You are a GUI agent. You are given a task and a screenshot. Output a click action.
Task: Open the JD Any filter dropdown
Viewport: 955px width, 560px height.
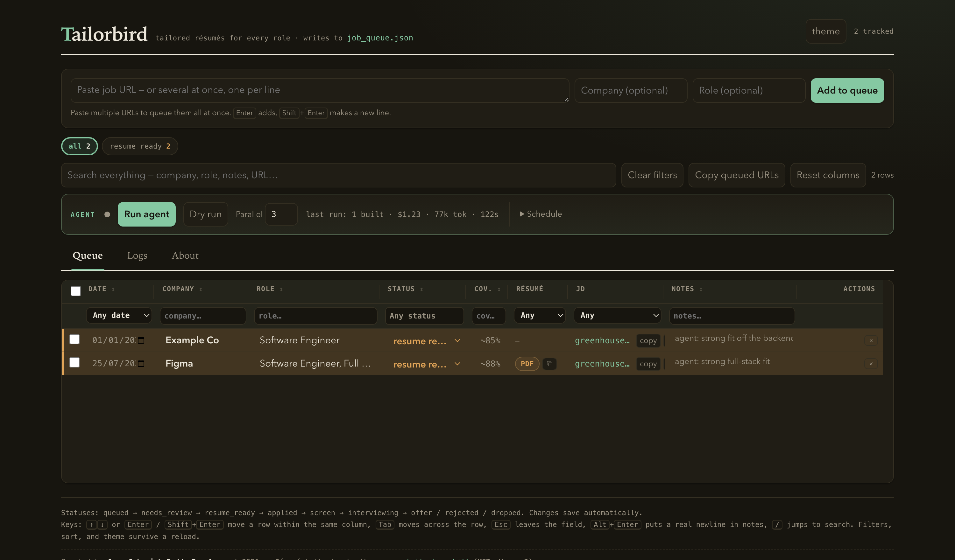[x=618, y=315]
